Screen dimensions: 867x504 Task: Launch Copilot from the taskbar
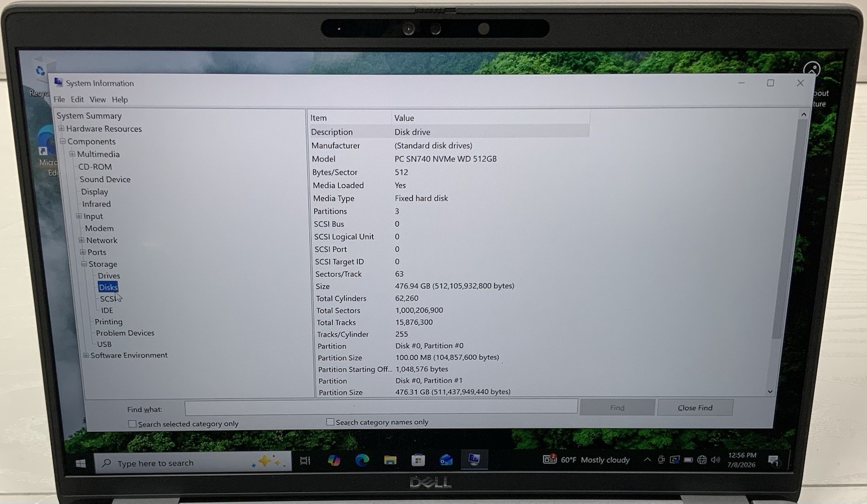coord(334,461)
